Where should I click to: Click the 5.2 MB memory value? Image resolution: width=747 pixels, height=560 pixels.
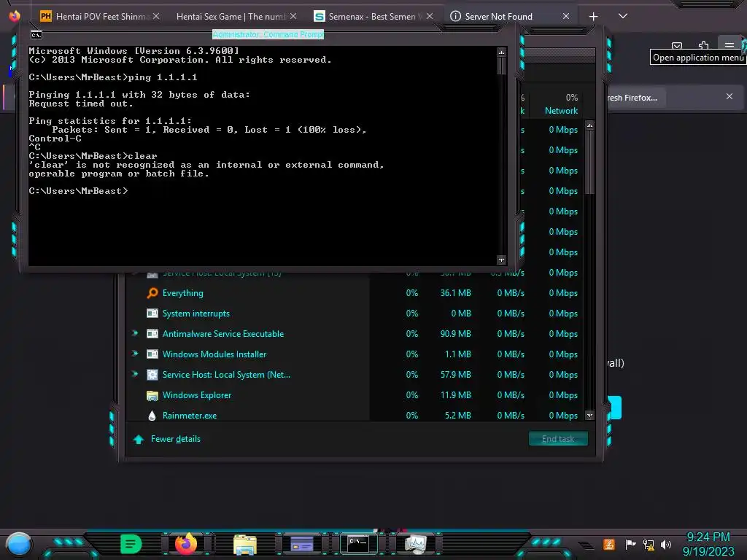coord(458,416)
